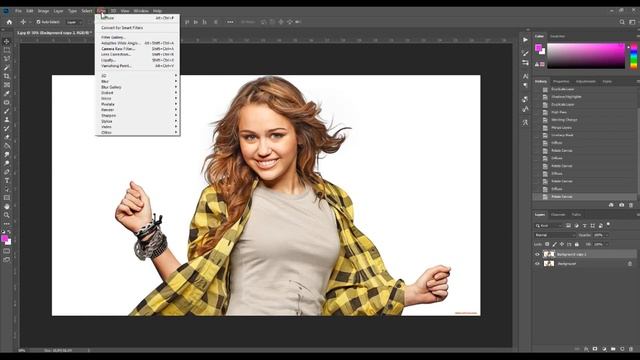Select the Frame tool
Screen dimensions: 640x360
click(x=7, y=85)
